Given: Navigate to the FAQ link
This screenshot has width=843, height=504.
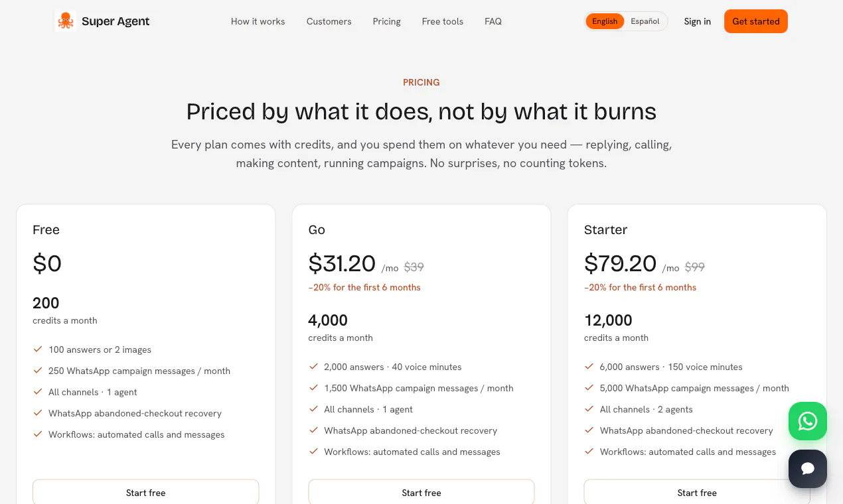Looking at the screenshot, I should pyautogui.click(x=493, y=21).
